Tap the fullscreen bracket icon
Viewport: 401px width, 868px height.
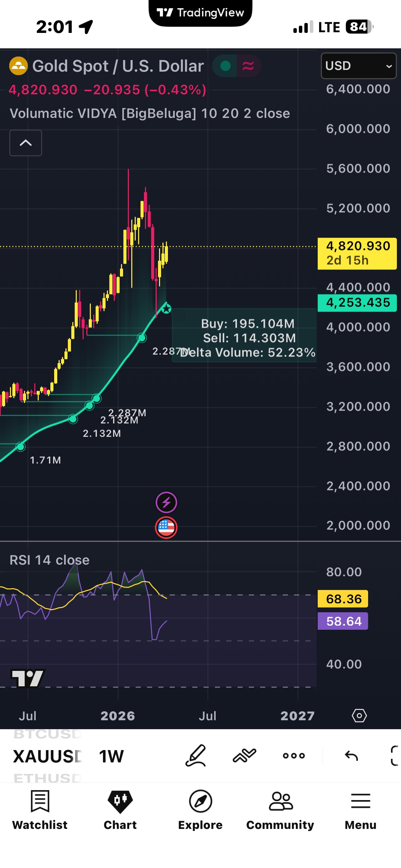tap(395, 756)
